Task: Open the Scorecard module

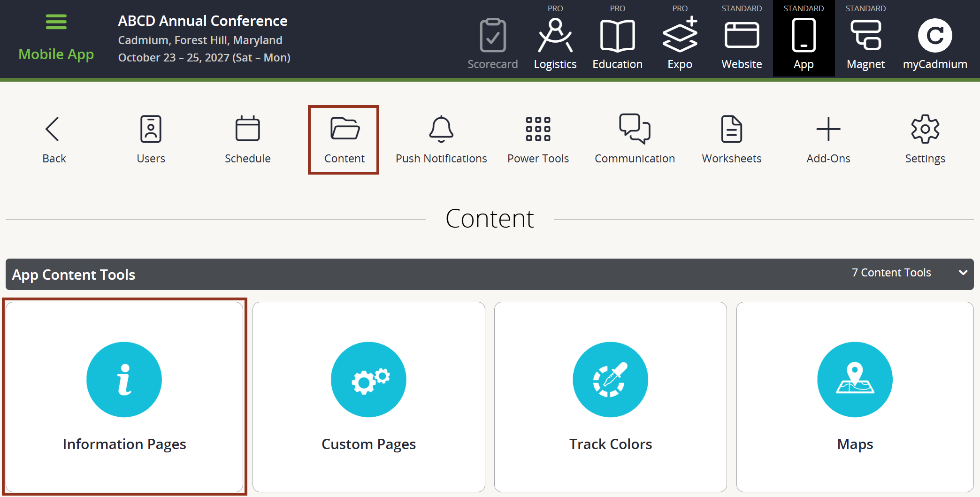Action: coord(492,44)
